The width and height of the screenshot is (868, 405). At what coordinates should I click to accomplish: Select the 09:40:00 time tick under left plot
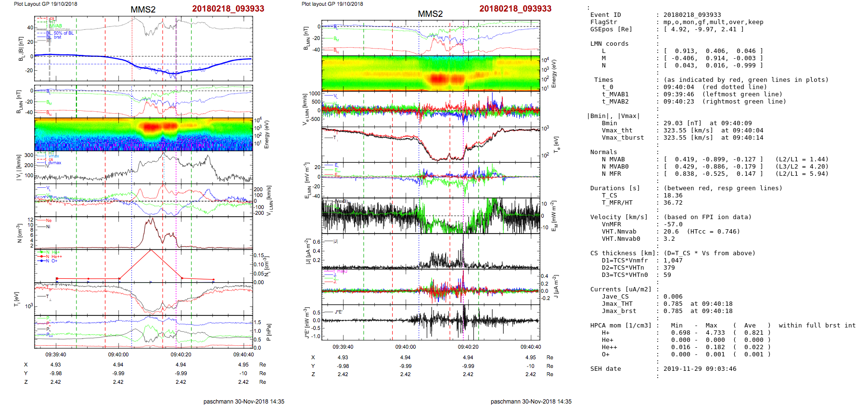[x=118, y=354]
